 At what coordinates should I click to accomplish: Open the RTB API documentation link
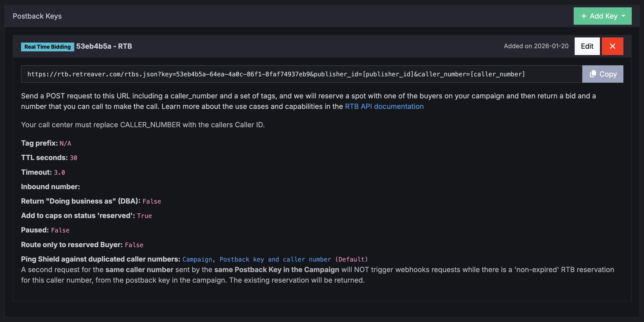[384, 106]
